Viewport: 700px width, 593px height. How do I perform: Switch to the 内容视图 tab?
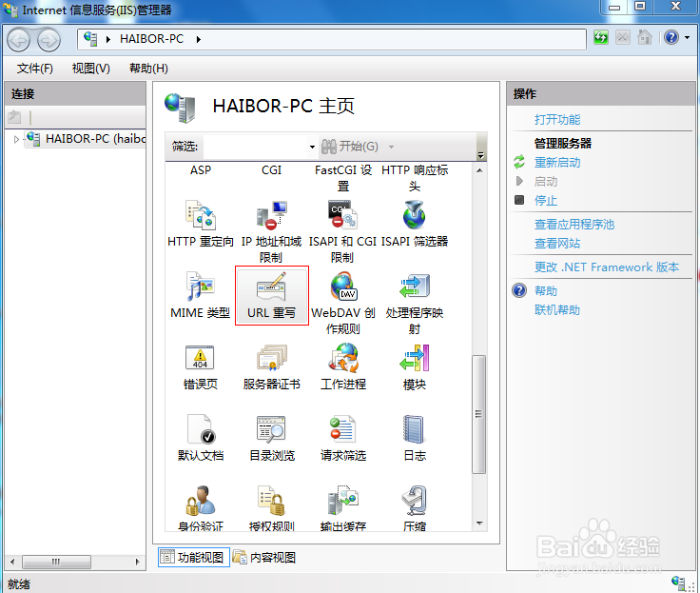click(x=263, y=557)
